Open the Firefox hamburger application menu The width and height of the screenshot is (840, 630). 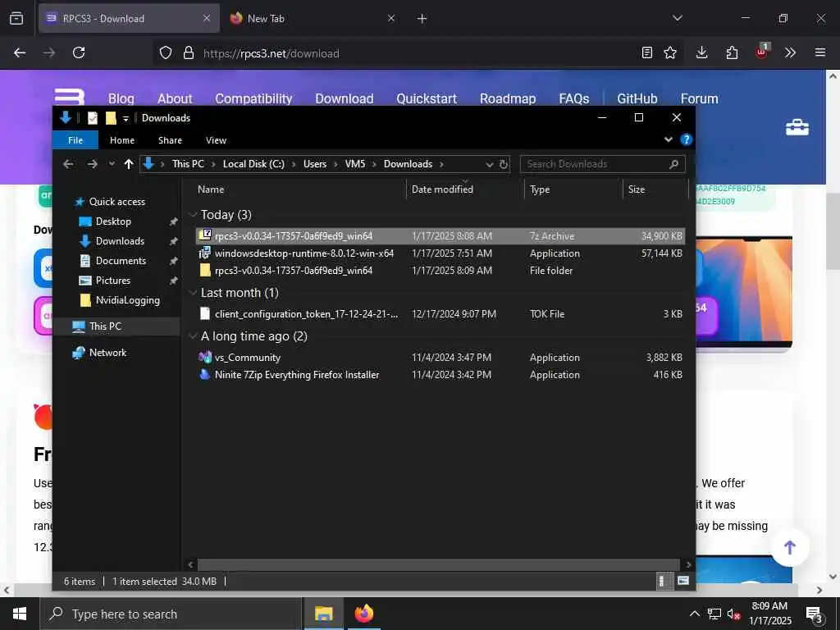pos(820,53)
